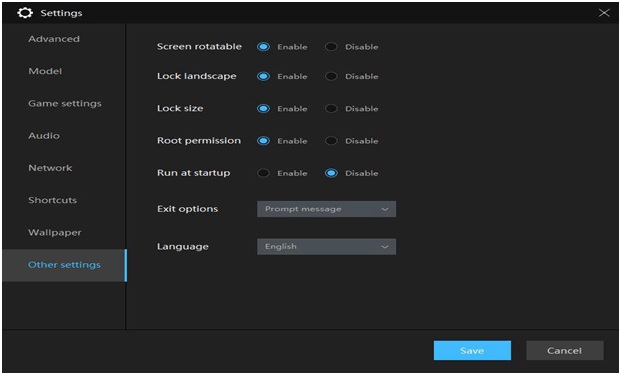The height and width of the screenshot is (375, 621).
Task: Open the Shortcuts tab
Action: [53, 200]
